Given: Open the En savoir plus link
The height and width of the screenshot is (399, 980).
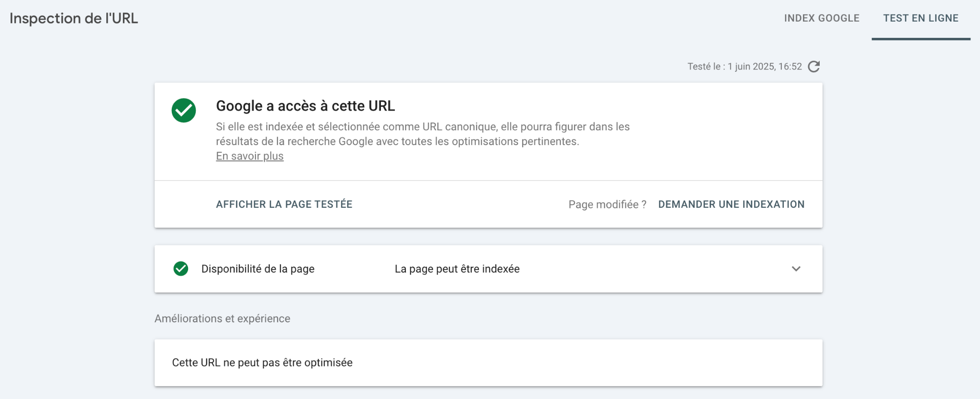Looking at the screenshot, I should coord(250,156).
